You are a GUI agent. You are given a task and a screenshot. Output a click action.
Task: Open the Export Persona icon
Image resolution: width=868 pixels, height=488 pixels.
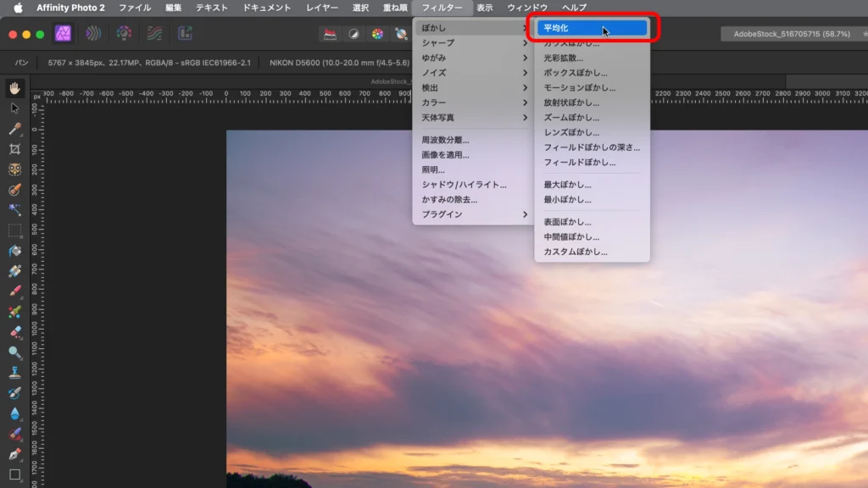[x=184, y=34]
